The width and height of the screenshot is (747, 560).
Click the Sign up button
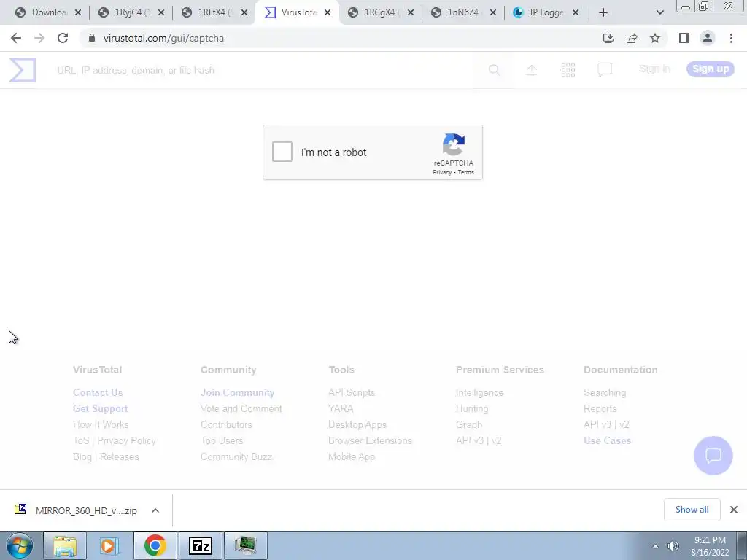pos(711,69)
